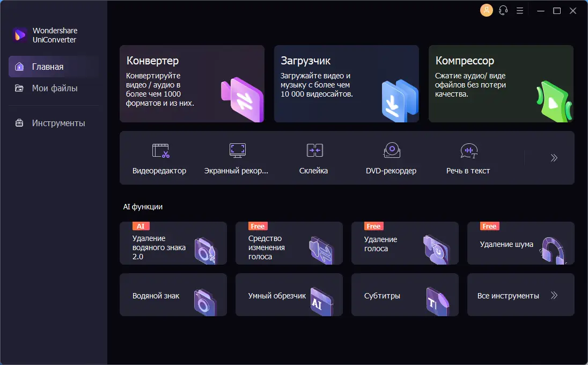The width and height of the screenshot is (588, 365).
Task: Launch the Экранный рекордер
Action: click(x=236, y=157)
